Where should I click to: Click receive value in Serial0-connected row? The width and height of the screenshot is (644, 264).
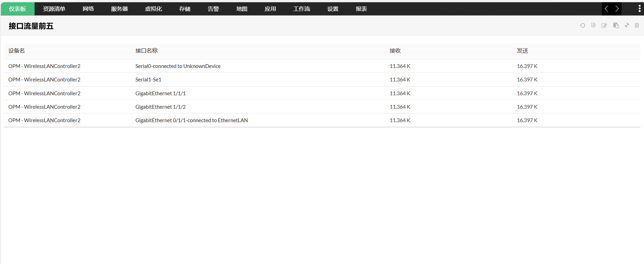pyautogui.click(x=400, y=66)
